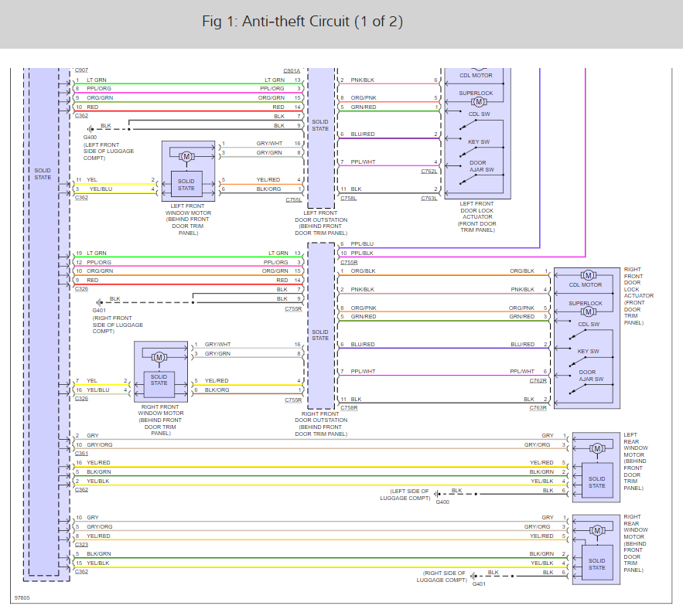Click SOLID STATE box in Left Front Window Motor
Viewport: 683px width, 616px height.
pyautogui.click(x=186, y=185)
